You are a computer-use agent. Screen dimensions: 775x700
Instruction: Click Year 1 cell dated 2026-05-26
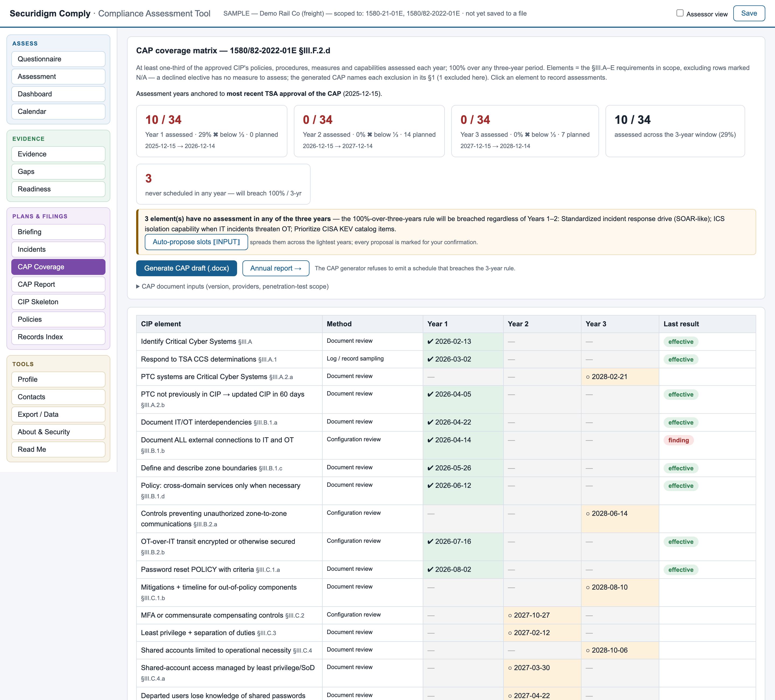pos(463,468)
